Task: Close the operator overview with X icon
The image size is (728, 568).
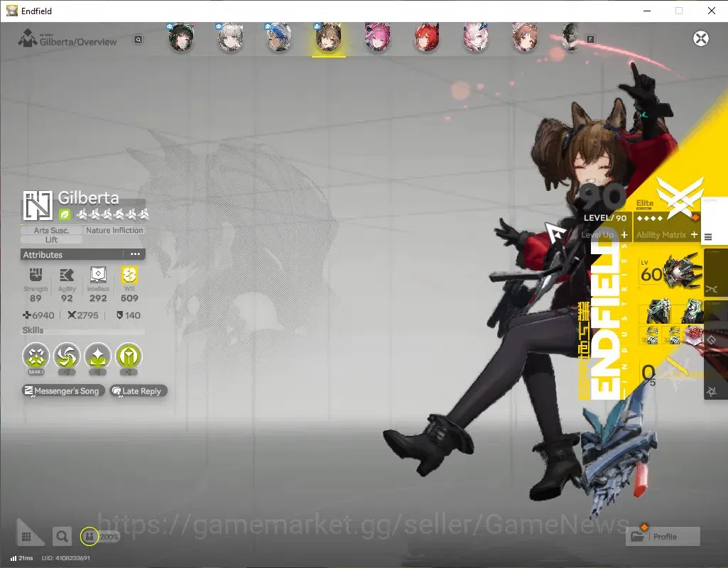Action: pos(701,38)
